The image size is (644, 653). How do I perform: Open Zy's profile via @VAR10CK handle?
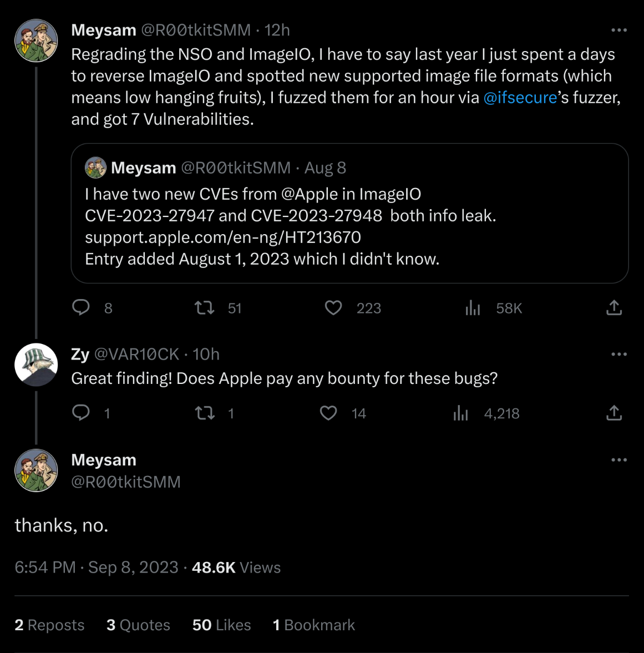tap(136, 354)
